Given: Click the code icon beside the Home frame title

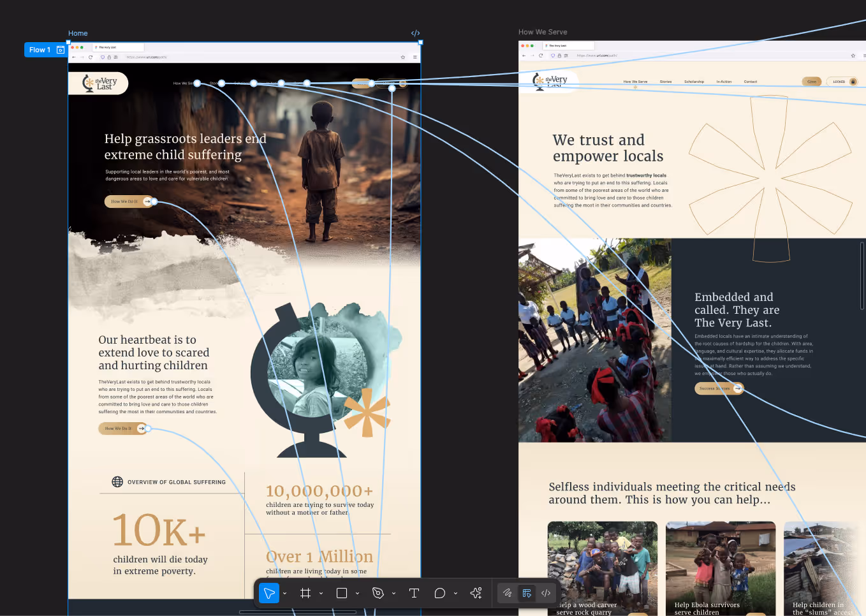Looking at the screenshot, I should coord(415,33).
